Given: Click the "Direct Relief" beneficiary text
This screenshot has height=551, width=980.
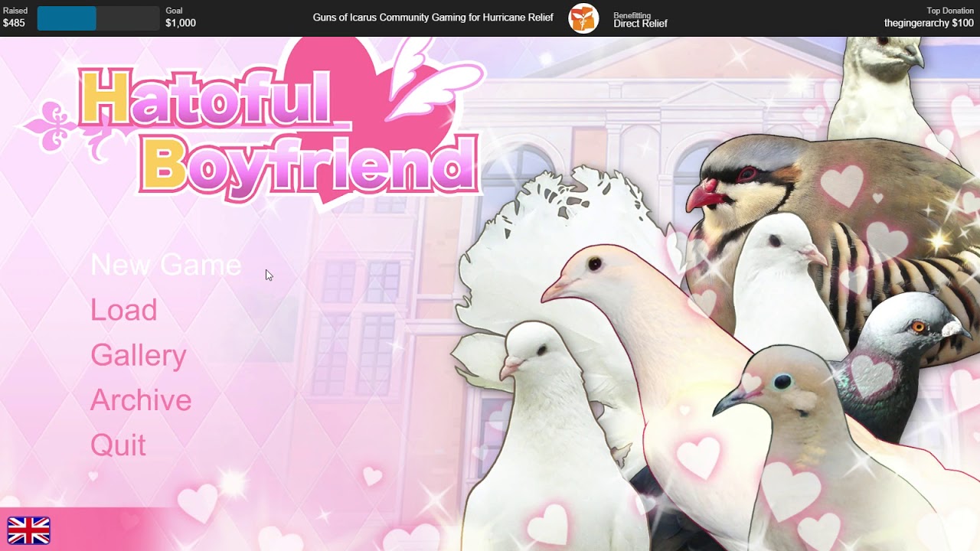Looking at the screenshot, I should point(640,24).
